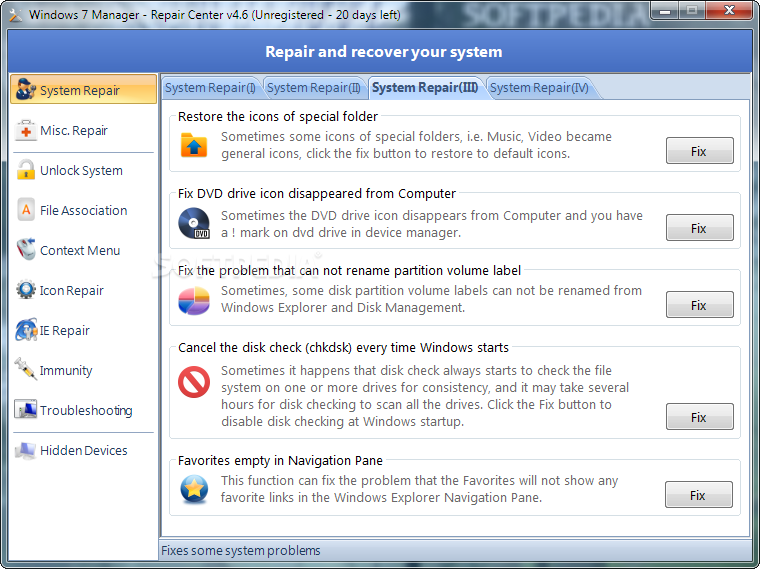The height and width of the screenshot is (569, 760).
Task: Click the Misc. Repair first-aid kit icon
Action: (x=25, y=130)
